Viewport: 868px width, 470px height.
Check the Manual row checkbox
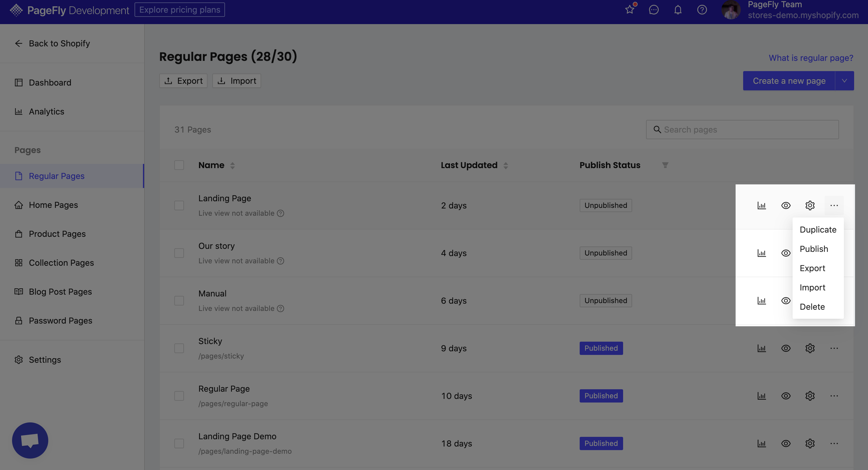click(x=179, y=301)
